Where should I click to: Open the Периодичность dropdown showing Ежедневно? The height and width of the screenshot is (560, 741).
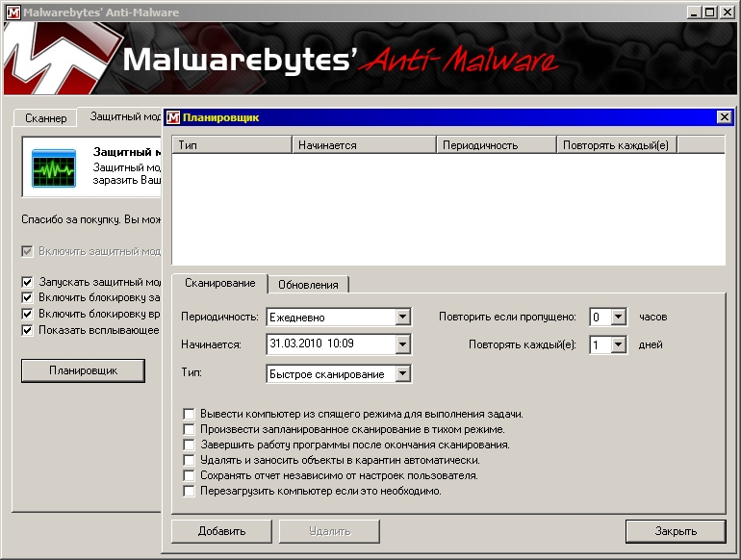[x=402, y=318]
